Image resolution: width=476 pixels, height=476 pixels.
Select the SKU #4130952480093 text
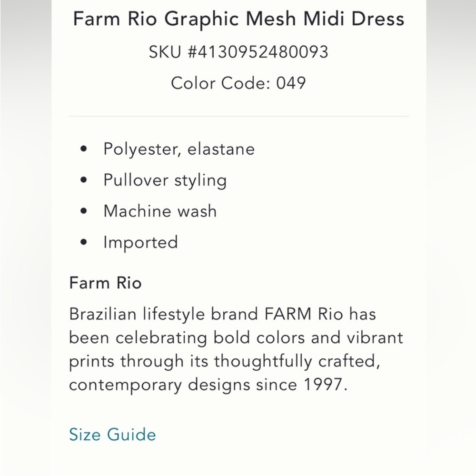tap(238, 51)
